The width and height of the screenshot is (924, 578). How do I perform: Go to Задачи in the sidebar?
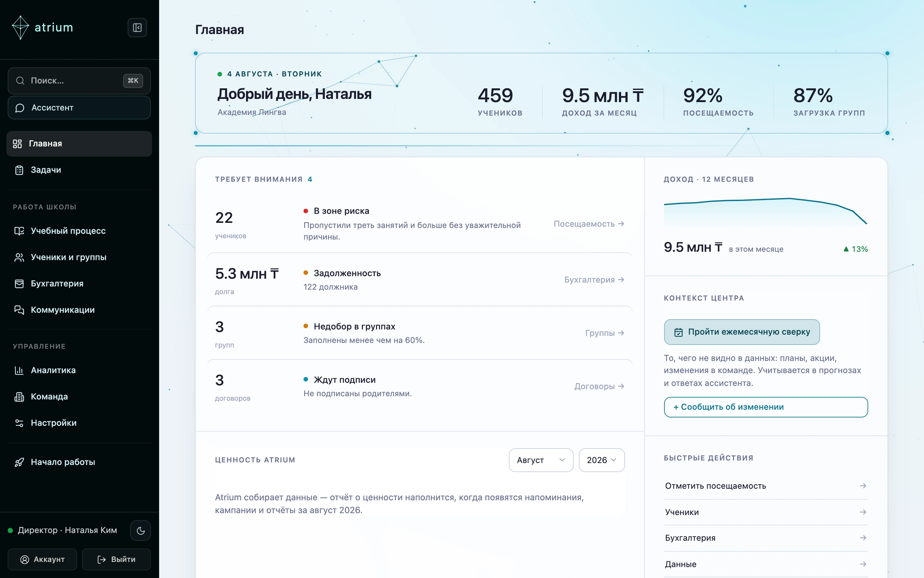pyautogui.click(x=80, y=170)
